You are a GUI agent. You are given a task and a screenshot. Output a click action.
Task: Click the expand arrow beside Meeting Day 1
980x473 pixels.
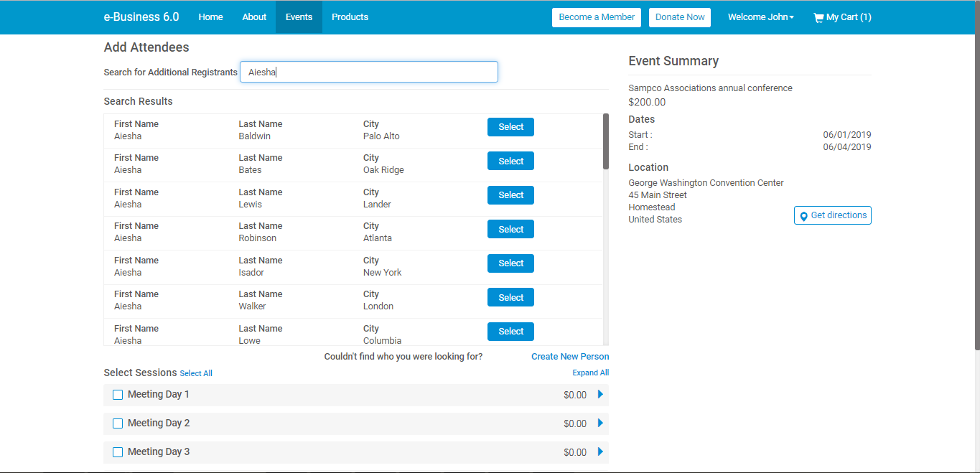(x=600, y=394)
